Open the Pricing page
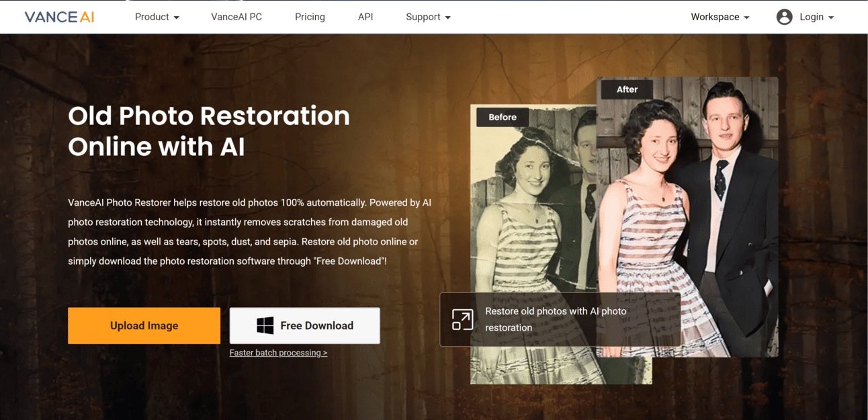Image resolution: width=868 pixels, height=420 pixels. click(x=310, y=17)
